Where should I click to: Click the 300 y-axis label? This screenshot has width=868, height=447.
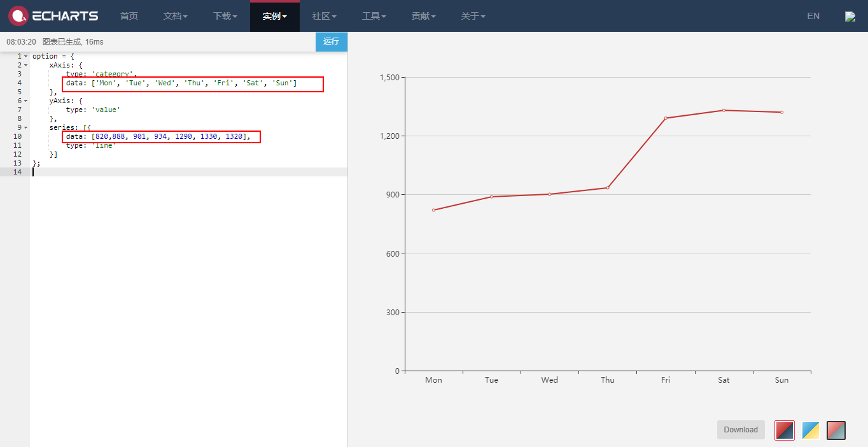392,312
